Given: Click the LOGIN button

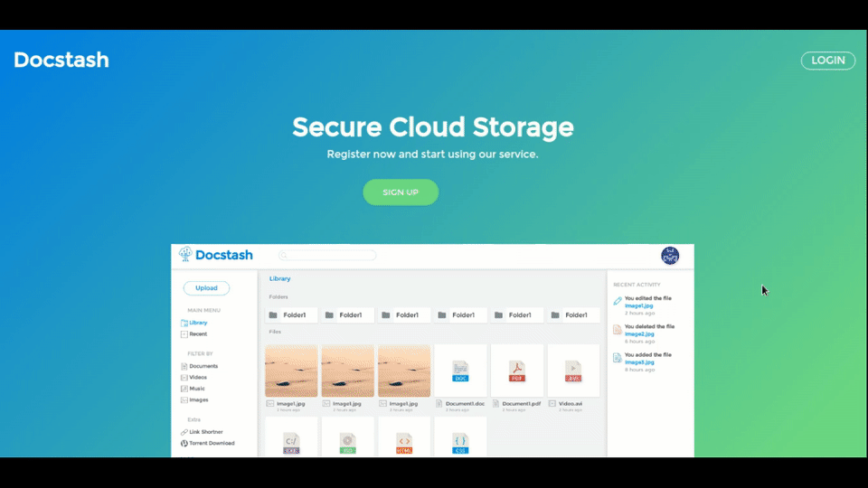Looking at the screenshot, I should 827,61.
